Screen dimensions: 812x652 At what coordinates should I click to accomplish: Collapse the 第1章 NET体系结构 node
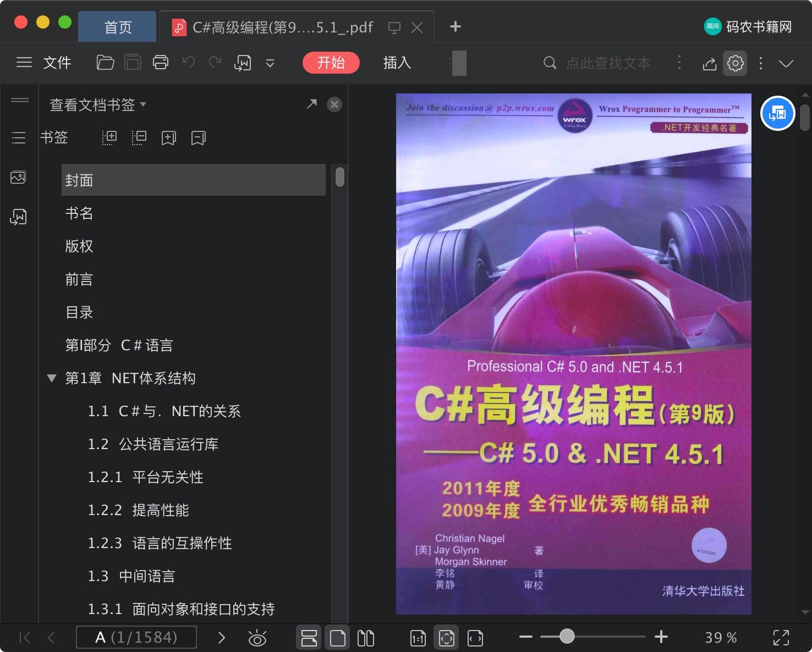pyautogui.click(x=52, y=378)
